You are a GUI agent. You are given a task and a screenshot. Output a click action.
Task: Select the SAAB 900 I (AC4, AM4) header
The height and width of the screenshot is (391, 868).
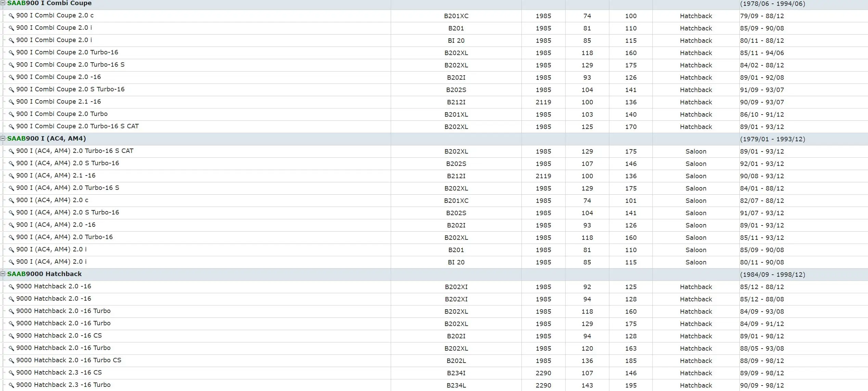click(47, 139)
